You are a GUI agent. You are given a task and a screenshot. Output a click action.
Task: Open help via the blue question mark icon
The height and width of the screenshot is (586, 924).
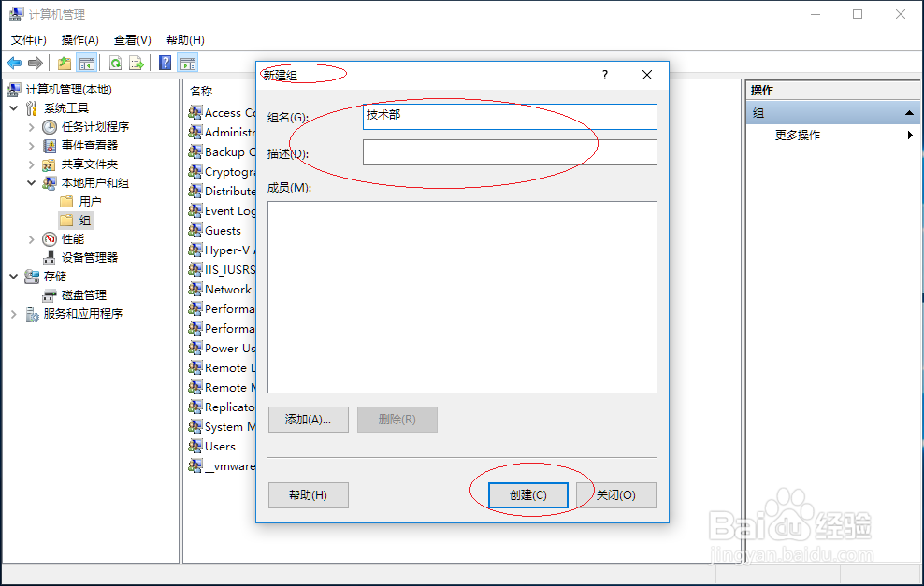pos(165,63)
